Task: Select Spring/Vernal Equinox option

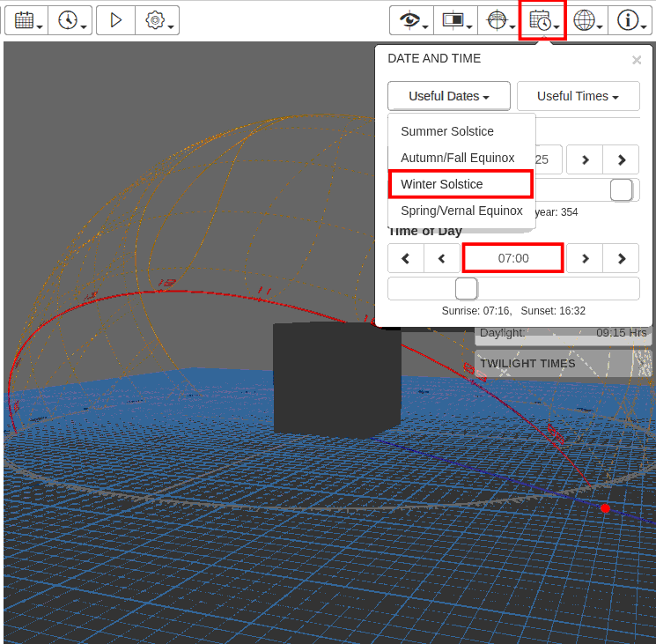Action: point(461,211)
